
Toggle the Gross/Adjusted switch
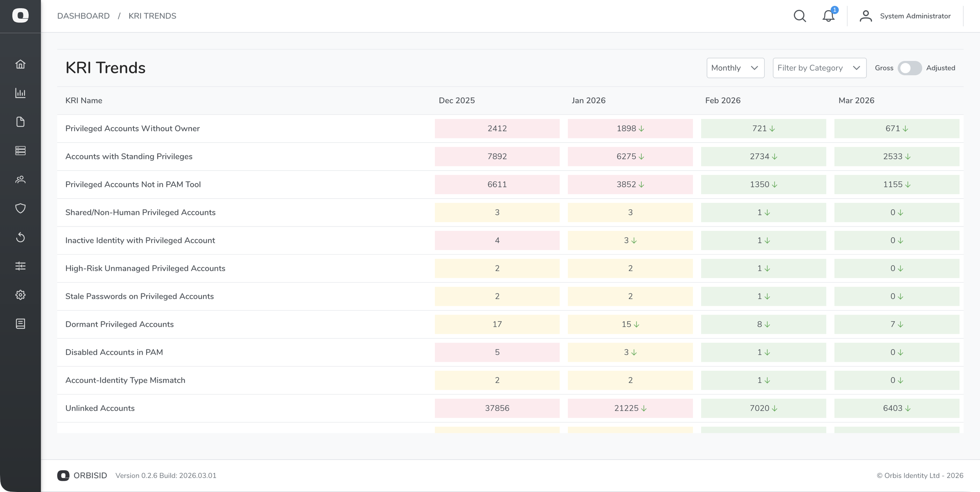[909, 68]
